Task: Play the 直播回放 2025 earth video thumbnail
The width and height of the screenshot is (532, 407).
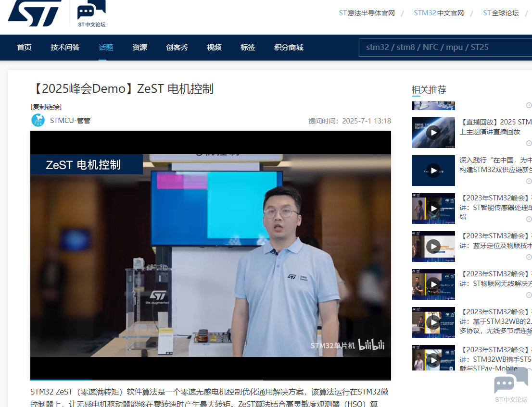Action: coord(433,133)
